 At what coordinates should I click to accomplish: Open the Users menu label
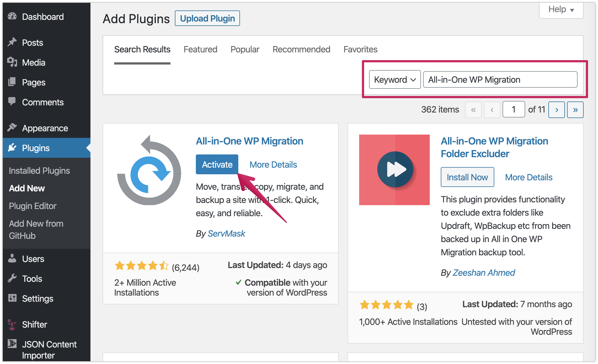pyautogui.click(x=33, y=259)
